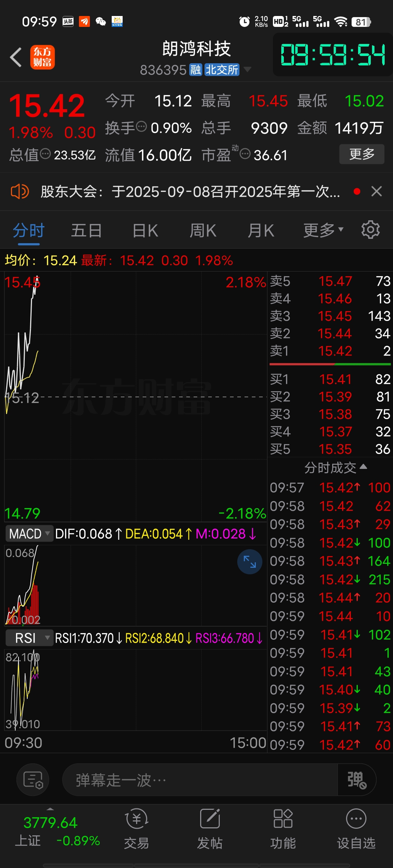393x868 pixels.
Task: Tap the 上证 index value 3779.64
Action: [51, 823]
